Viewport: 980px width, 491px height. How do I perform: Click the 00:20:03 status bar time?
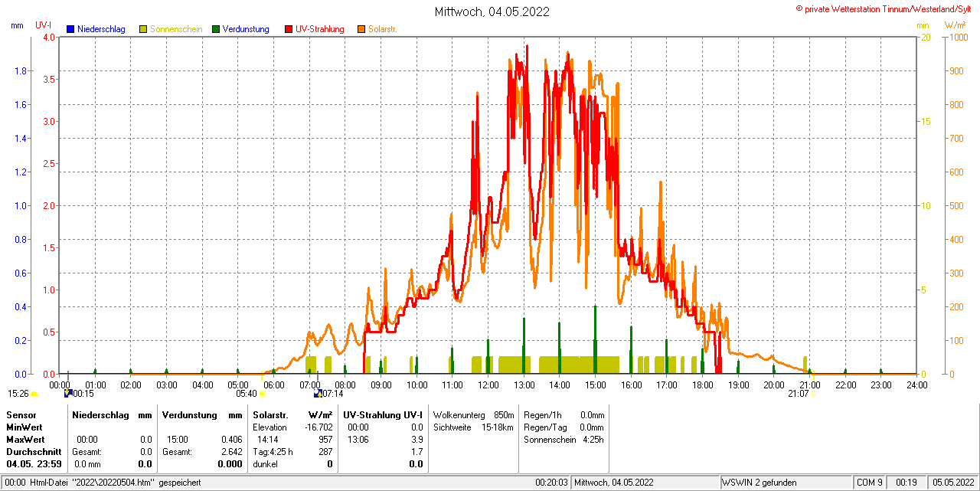(x=551, y=483)
